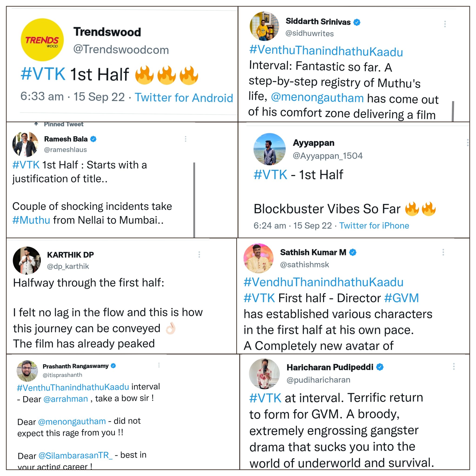Open #VTK hashtag in Haricharan's tweet
Image resolution: width=476 pixels, height=476 pixels.
tap(265, 398)
